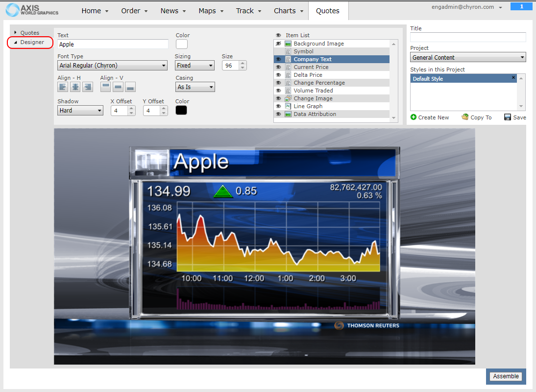Image resolution: width=536 pixels, height=392 pixels.
Task: Save the current style
Action: tap(515, 117)
